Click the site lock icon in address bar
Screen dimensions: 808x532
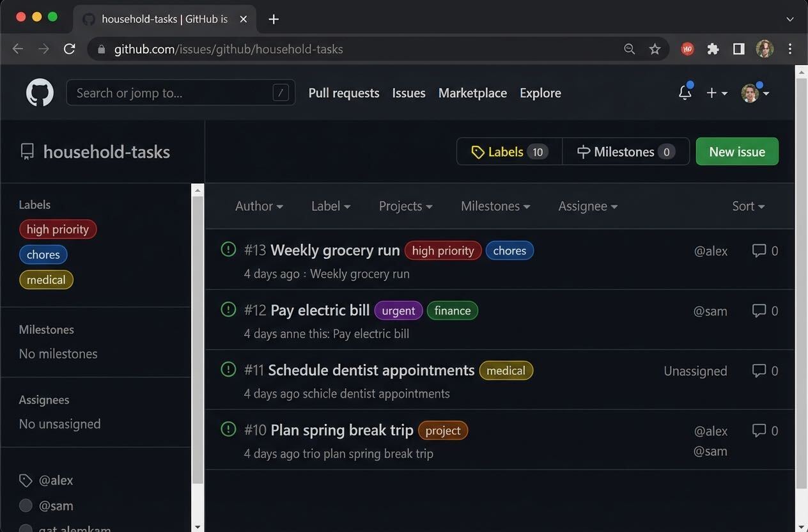point(101,49)
